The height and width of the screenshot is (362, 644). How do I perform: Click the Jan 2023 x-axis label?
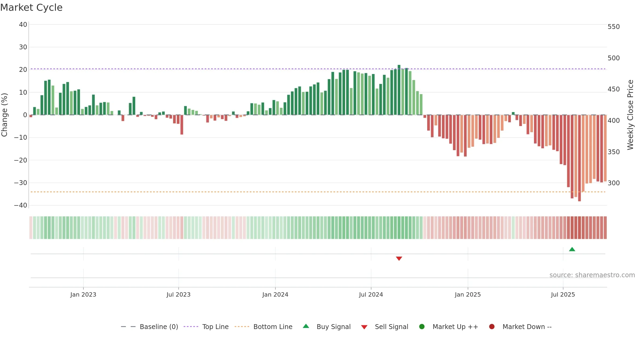pyautogui.click(x=83, y=295)
